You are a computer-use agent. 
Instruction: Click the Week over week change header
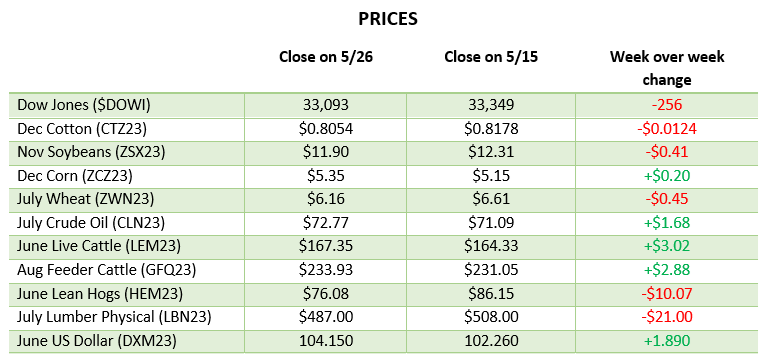[x=667, y=68]
